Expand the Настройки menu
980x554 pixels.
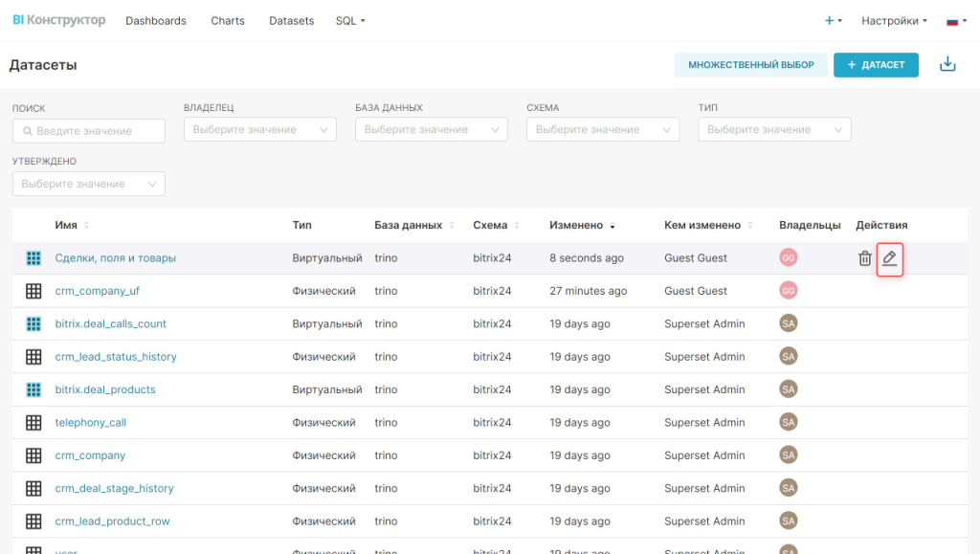click(894, 21)
